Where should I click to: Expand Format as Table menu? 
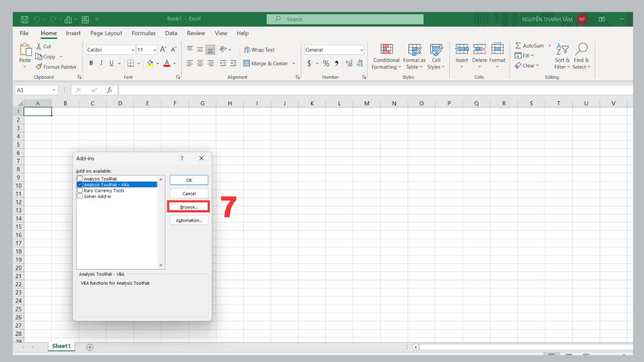(x=414, y=57)
